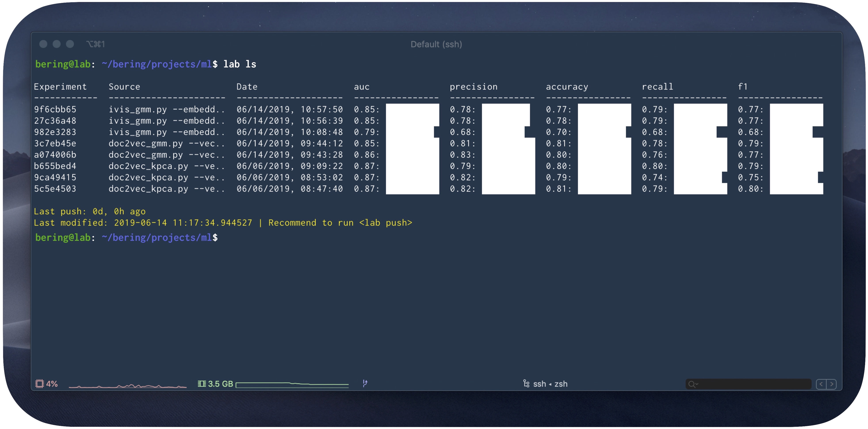Open the search magnifier dropdown
The width and height of the screenshot is (868, 429).
pos(693,384)
